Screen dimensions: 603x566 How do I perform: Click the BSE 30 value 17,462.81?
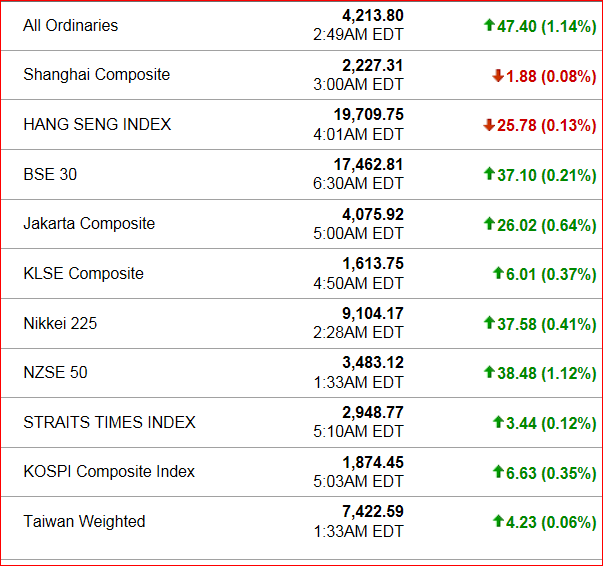(x=368, y=165)
